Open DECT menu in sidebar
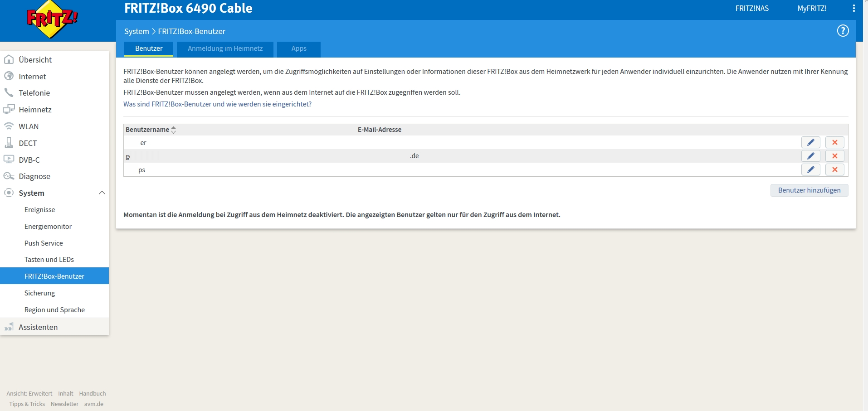868x411 pixels. click(x=28, y=143)
